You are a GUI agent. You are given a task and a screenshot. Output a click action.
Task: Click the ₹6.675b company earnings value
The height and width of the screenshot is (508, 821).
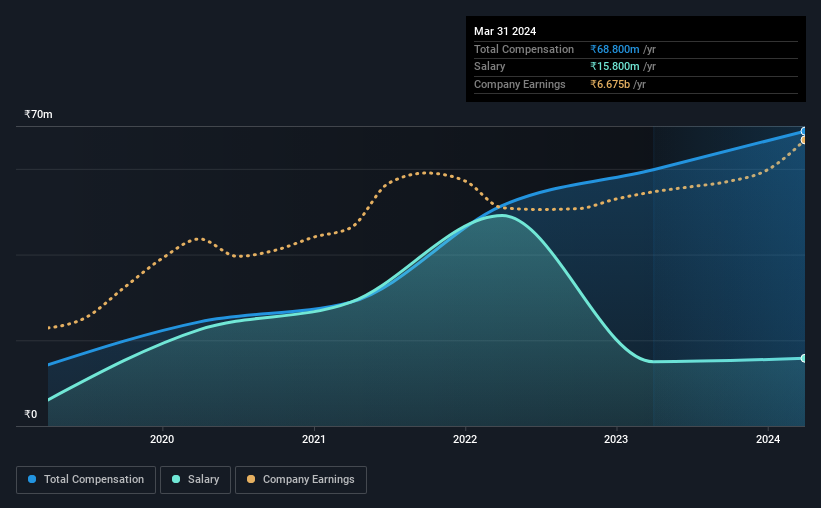(610, 84)
